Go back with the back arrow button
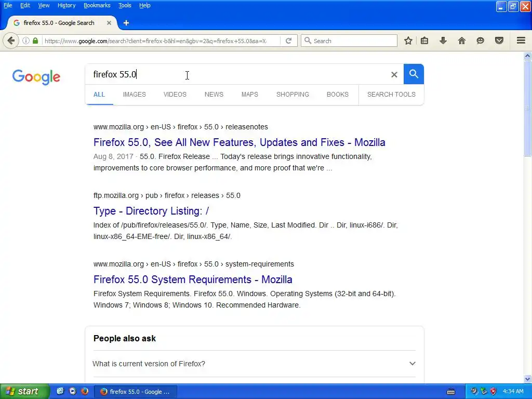 pyautogui.click(x=11, y=41)
